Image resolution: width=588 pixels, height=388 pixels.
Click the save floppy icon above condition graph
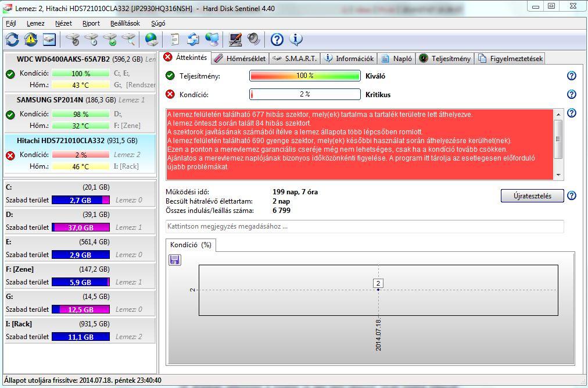pos(175,260)
